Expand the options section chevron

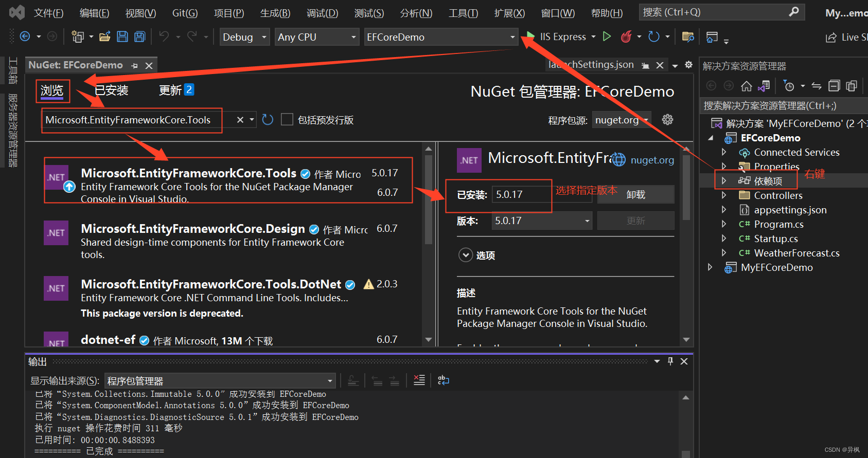coord(466,255)
